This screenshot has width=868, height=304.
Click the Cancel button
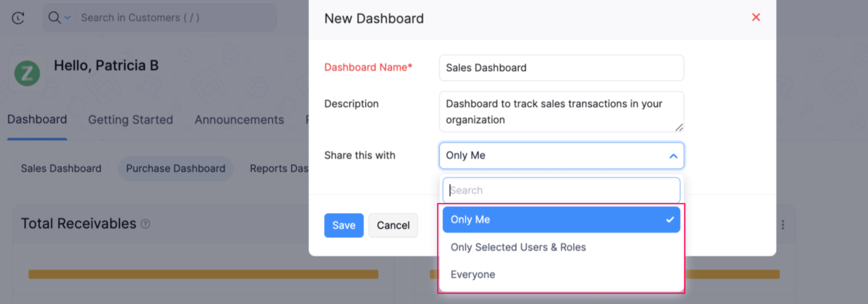[393, 225]
